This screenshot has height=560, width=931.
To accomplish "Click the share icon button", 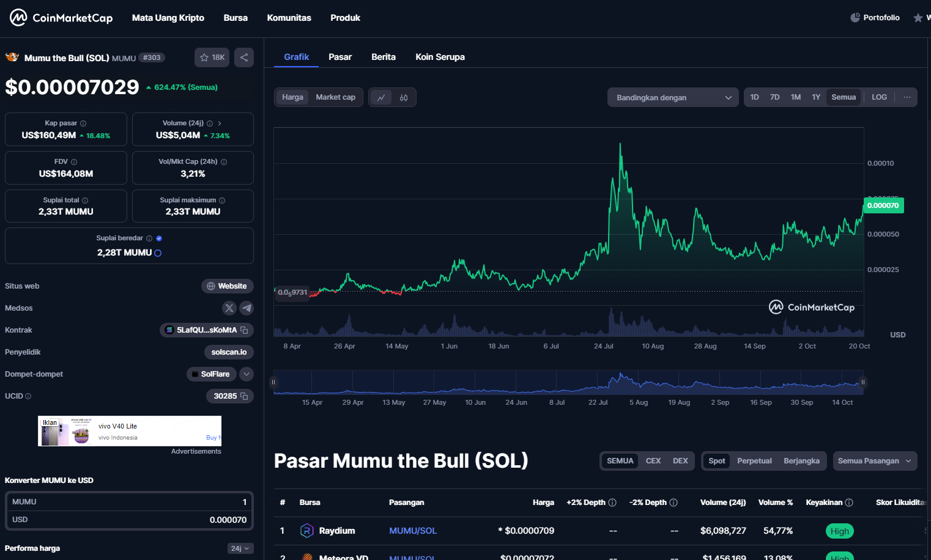I will (244, 57).
